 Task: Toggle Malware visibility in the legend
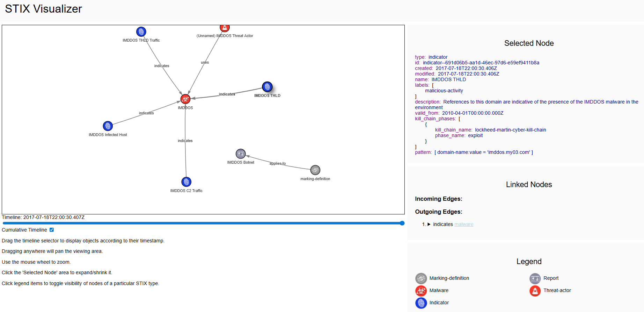click(x=439, y=290)
